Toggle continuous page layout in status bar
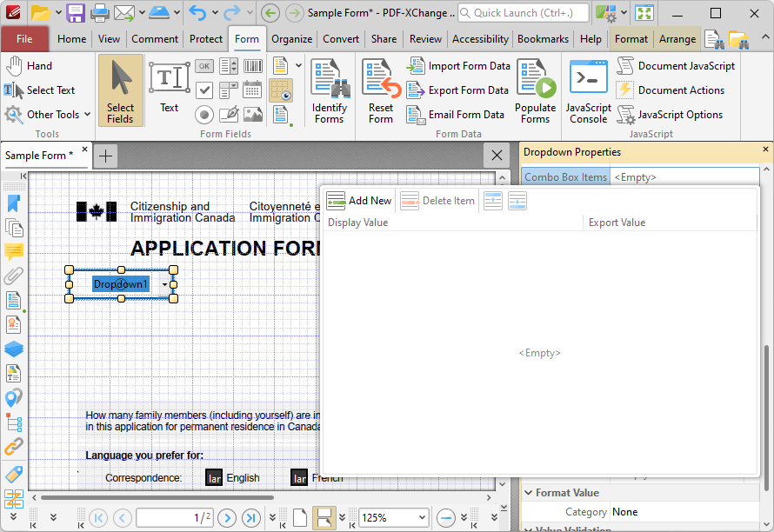The image size is (774, 532). pyautogui.click(x=324, y=517)
